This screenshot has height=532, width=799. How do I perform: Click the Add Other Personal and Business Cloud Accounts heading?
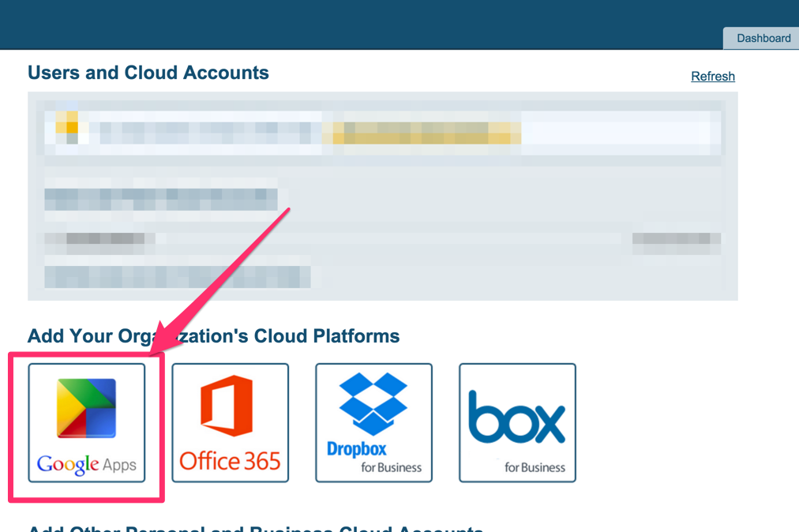pyautogui.click(x=237, y=529)
